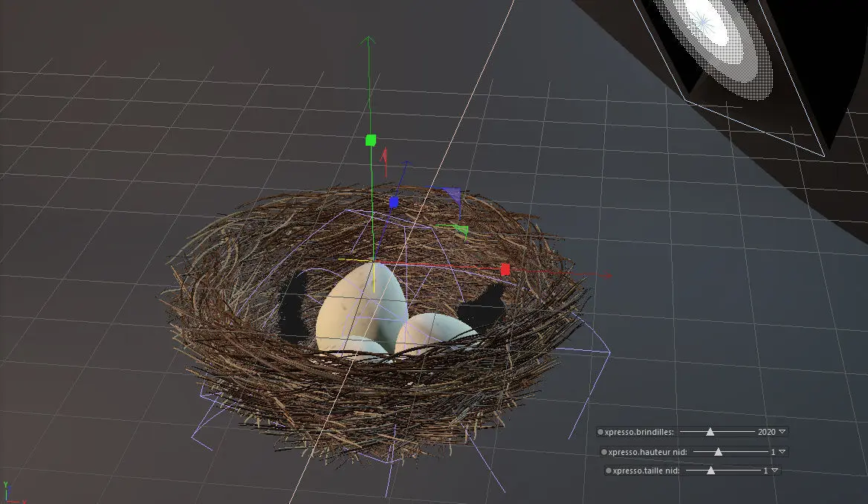This screenshot has height=504, width=868.
Task: Click the xpresso.taille nid slider knob
Action: [710, 471]
